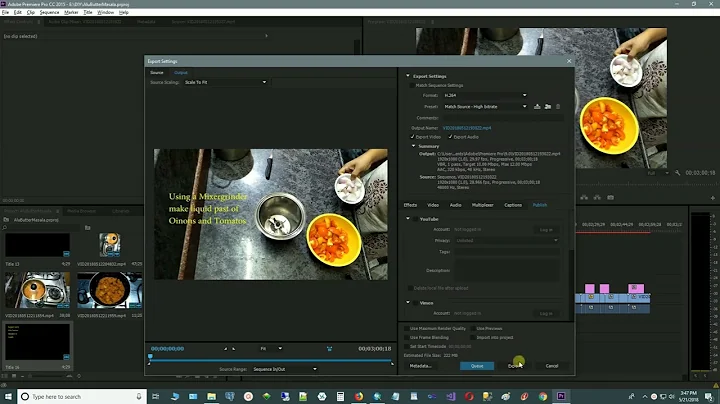The width and height of the screenshot is (720, 404).
Task: Open the Sequence menu in the menu bar
Action: 49,12
